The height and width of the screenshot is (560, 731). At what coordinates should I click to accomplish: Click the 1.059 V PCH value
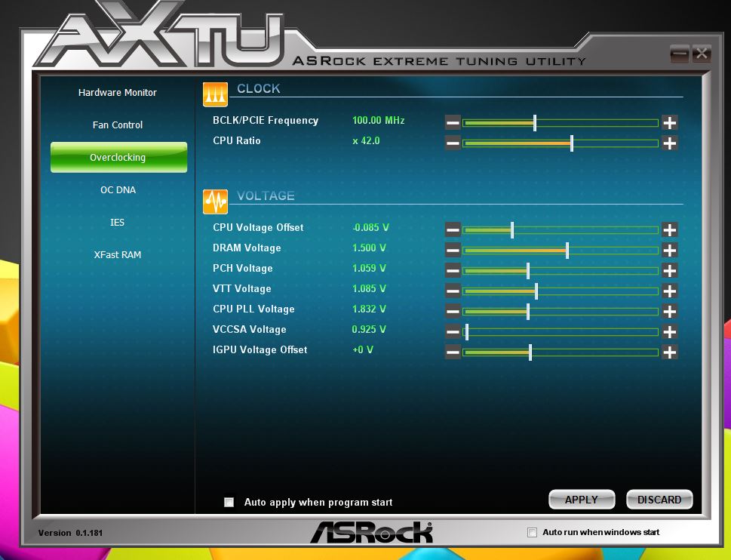[x=369, y=268]
